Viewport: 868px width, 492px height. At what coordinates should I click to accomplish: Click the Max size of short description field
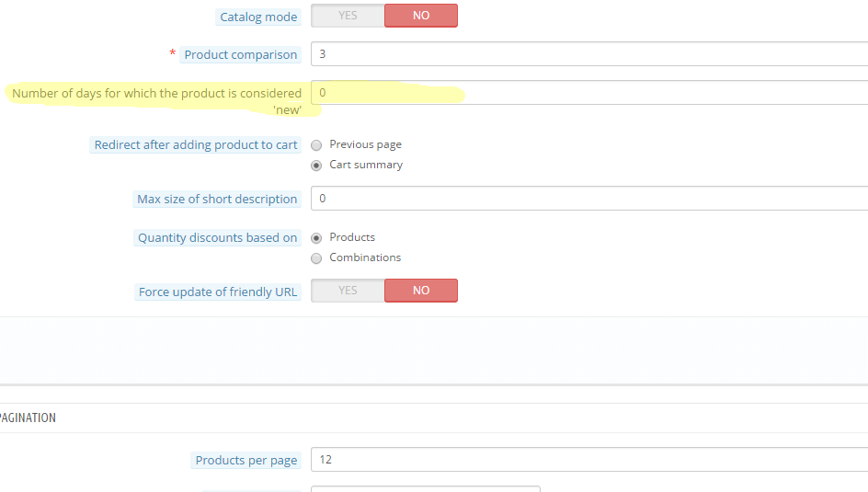589,198
